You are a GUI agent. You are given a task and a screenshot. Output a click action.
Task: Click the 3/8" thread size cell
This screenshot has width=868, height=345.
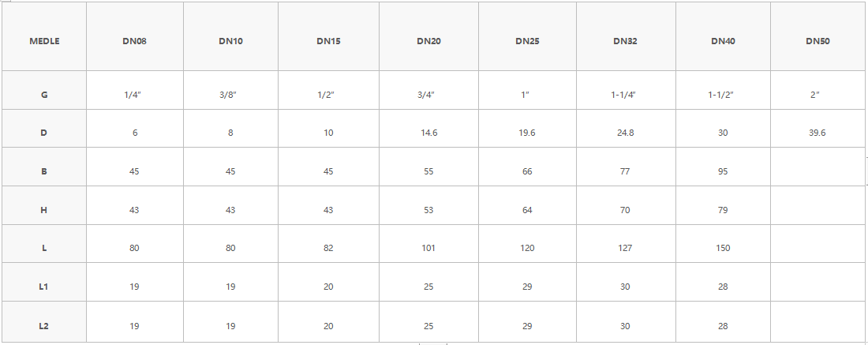(230, 95)
